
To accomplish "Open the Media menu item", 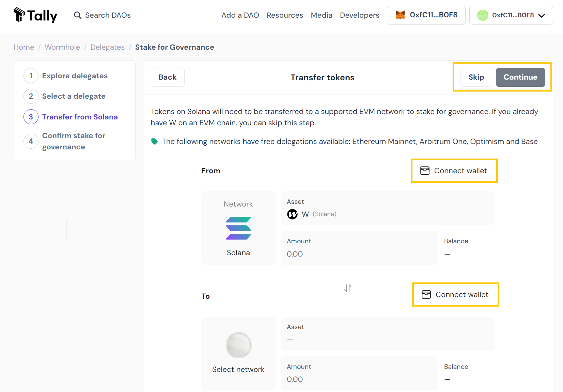I will click(x=322, y=15).
